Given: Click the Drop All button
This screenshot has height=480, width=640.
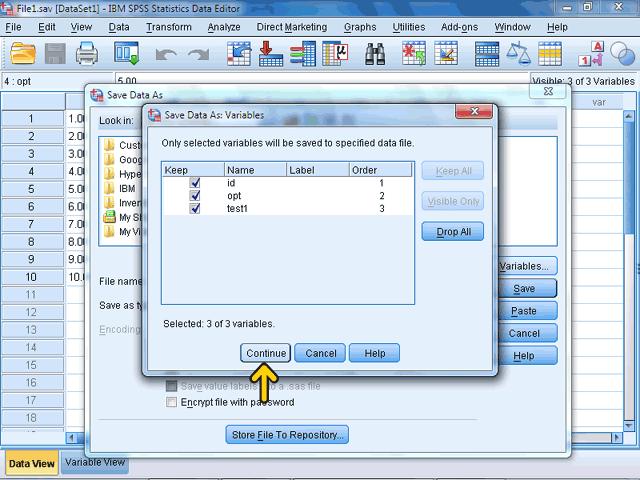Looking at the screenshot, I should [x=453, y=231].
